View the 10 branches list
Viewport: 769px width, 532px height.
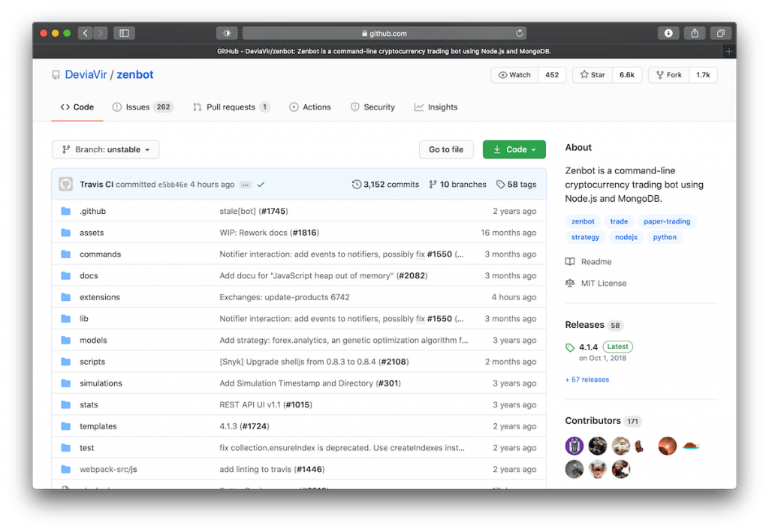click(x=457, y=185)
